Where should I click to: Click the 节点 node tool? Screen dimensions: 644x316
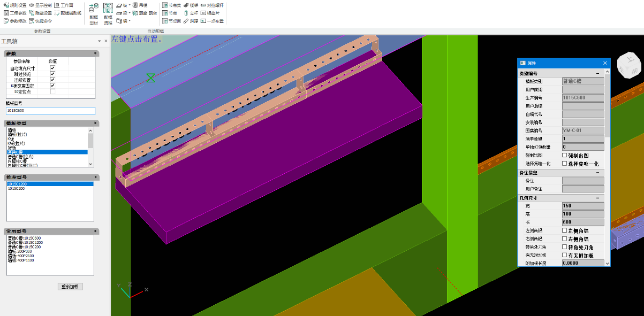point(169,13)
